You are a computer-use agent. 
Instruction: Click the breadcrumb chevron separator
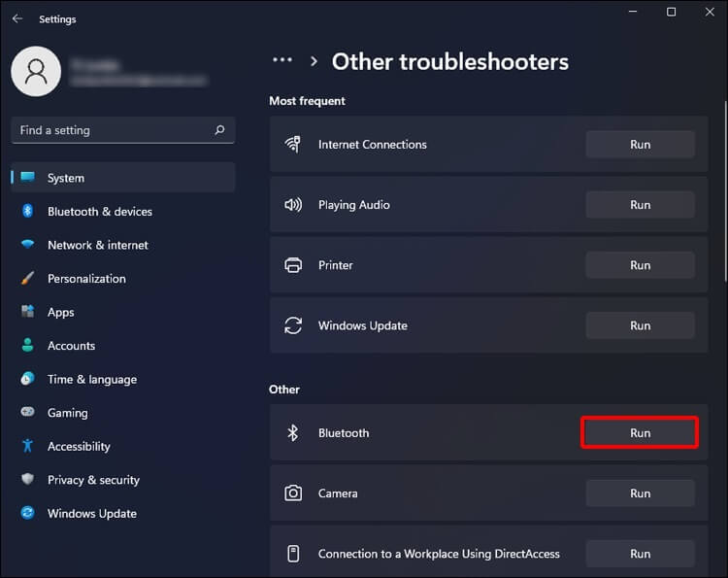314,61
